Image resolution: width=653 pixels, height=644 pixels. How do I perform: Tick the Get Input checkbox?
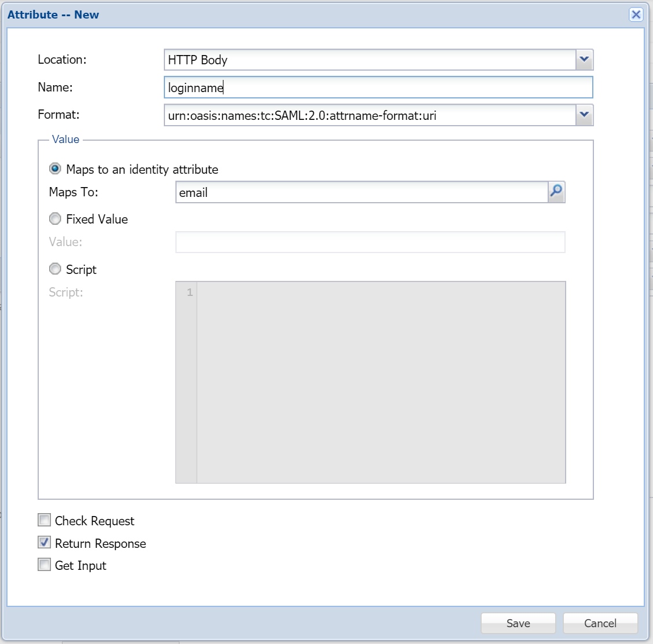pos(45,565)
